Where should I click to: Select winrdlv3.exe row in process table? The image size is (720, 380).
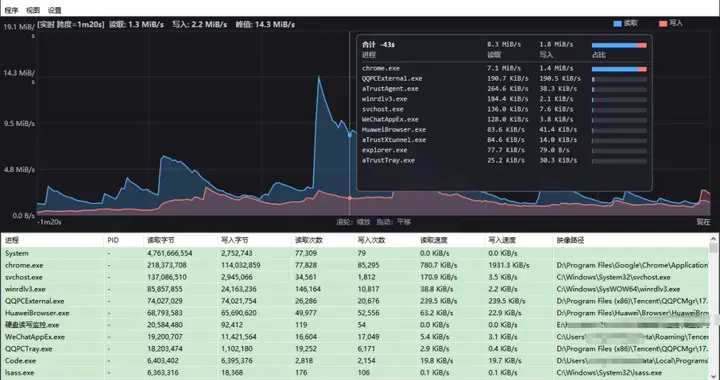[x=354, y=289]
